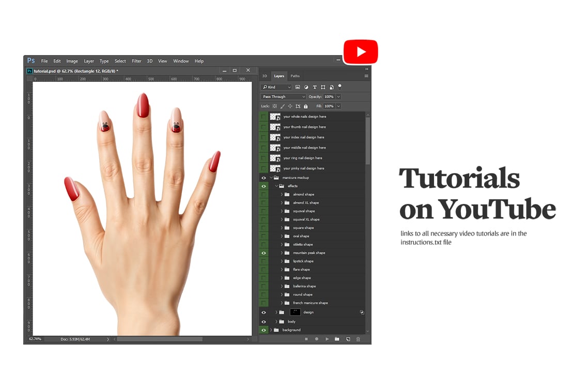Select the filter for adjustment layers icon
This screenshot has height=392, width=588.
(x=306, y=87)
